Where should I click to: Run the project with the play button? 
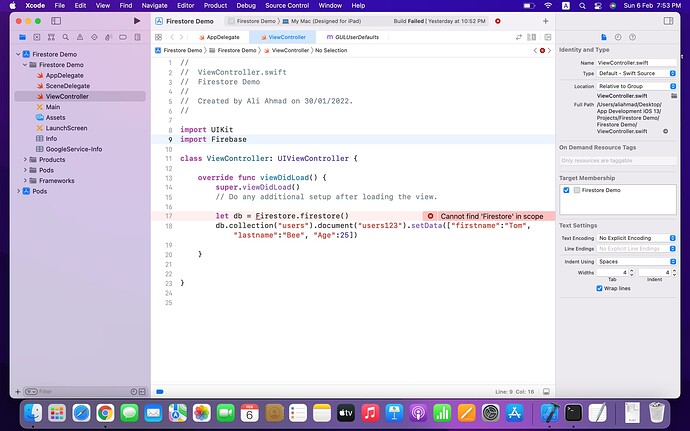pos(137,21)
